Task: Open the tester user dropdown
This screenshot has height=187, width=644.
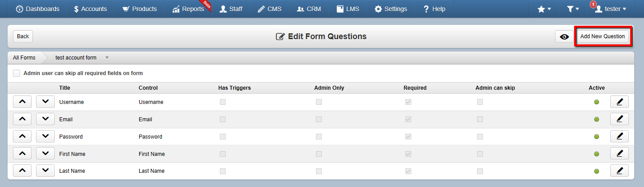Action: coord(611,9)
